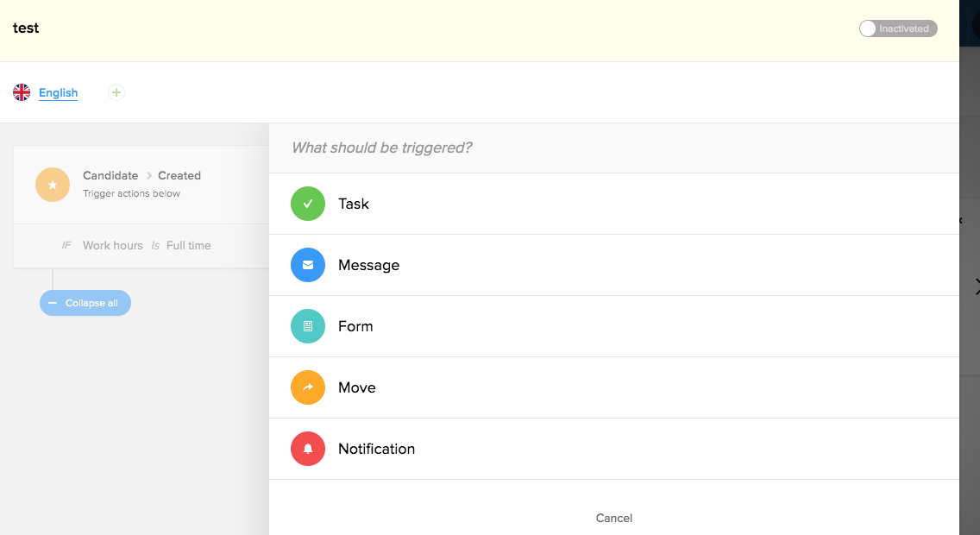Click the test workflow title
The image size is (980, 535).
point(26,28)
